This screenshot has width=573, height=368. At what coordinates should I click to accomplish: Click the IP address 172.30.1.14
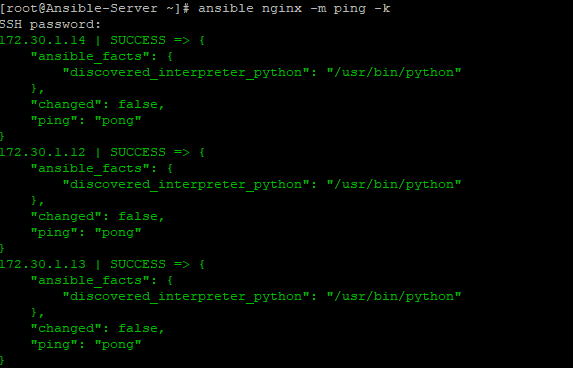click(43, 40)
